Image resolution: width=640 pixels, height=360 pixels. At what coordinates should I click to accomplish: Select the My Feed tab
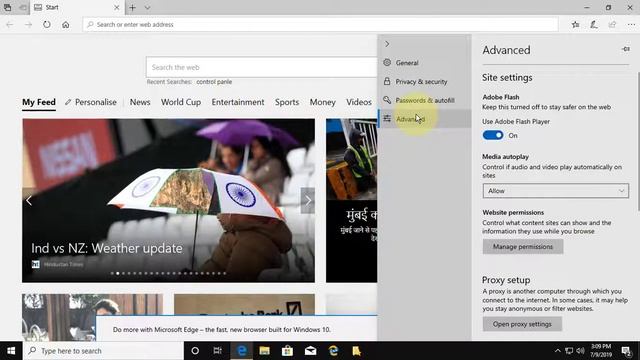39,102
